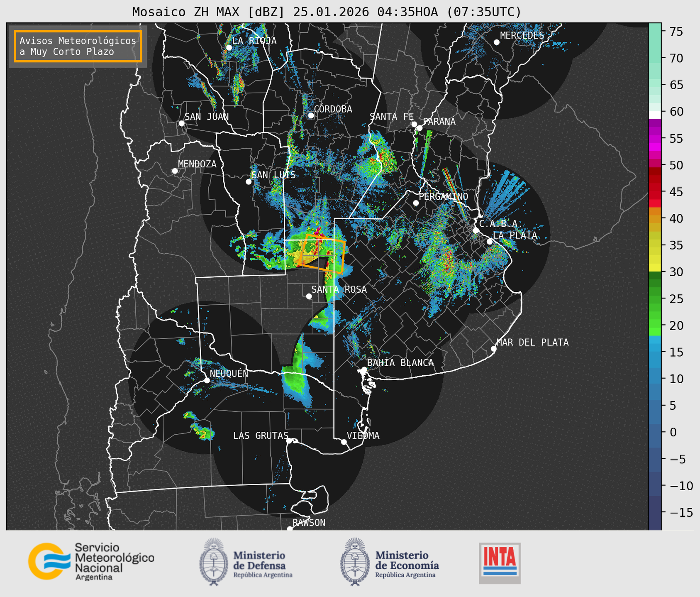Click the SAN LUIS city label
The width and height of the screenshot is (700, 597).
(x=273, y=175)
